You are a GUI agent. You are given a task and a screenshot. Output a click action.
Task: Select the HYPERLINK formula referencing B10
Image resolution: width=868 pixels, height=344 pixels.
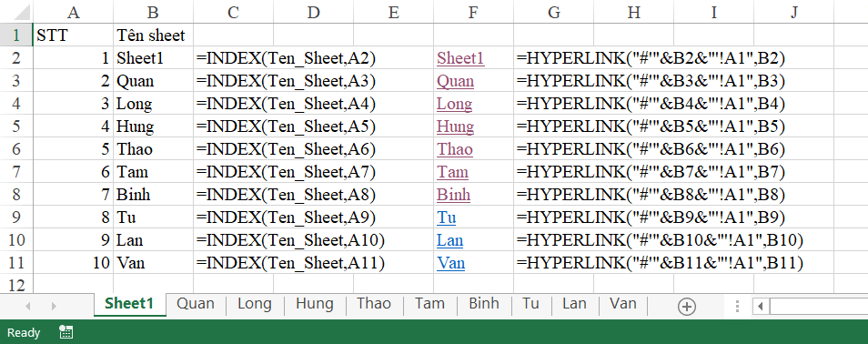[660, 240]
